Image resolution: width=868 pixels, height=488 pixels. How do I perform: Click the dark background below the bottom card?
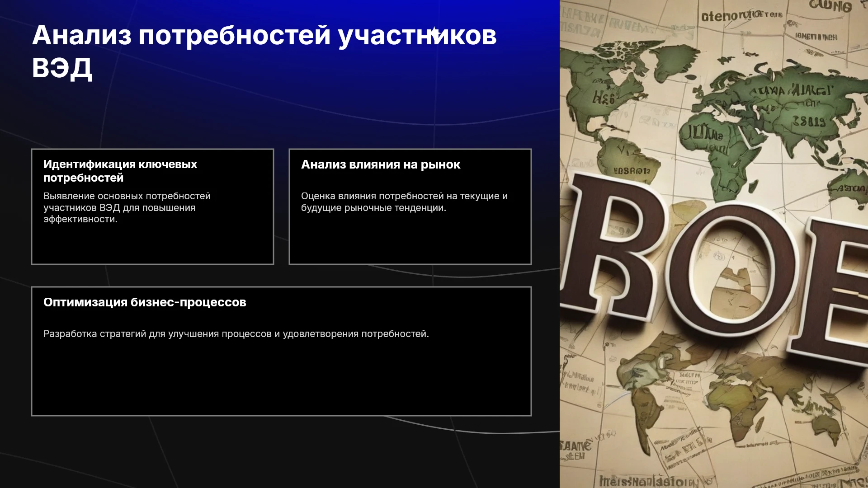[280, 452]
